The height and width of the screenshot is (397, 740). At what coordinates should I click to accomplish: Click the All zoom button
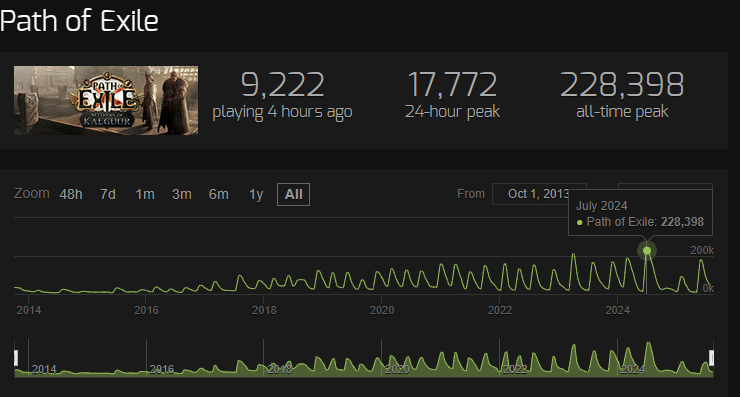coord(293,194)
